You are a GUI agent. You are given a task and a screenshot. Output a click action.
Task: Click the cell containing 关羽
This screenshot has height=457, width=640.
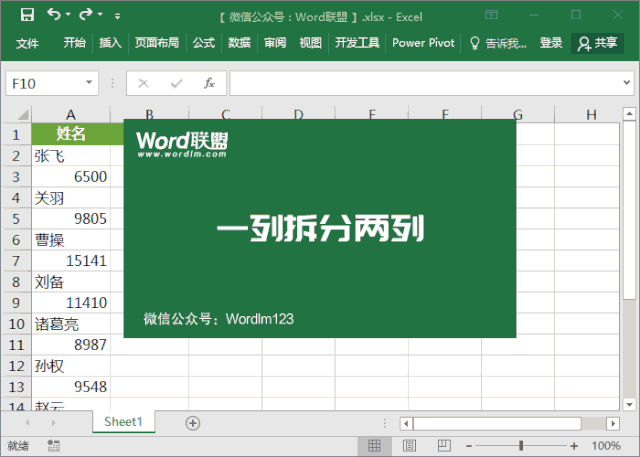[x=71, y=197]
